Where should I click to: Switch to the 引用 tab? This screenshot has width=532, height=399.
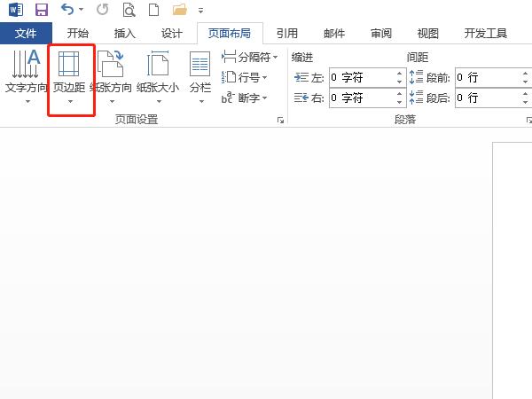(286, 34)
